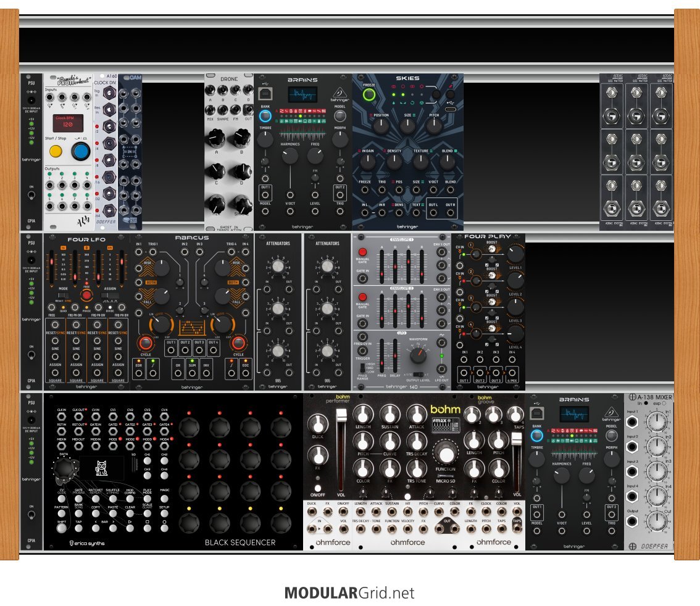Click the OUT L jack on Skies
700x606 pixels.
[433, 213]
